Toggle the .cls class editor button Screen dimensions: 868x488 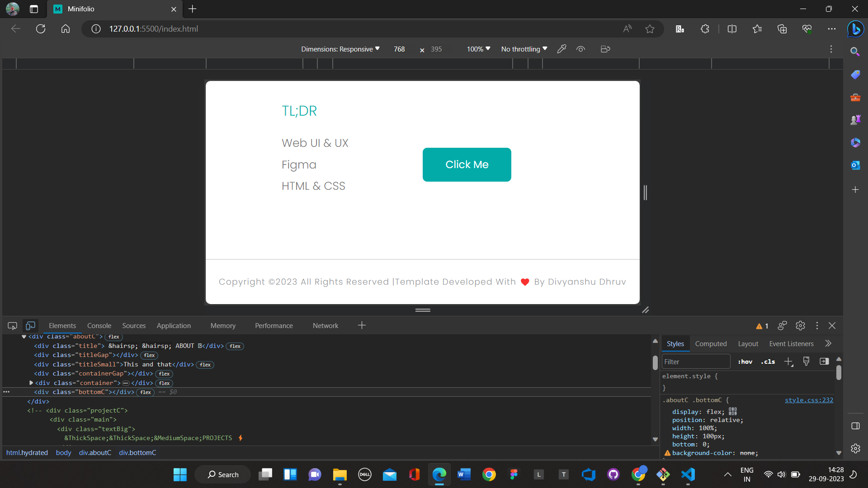tap(768, 361)
